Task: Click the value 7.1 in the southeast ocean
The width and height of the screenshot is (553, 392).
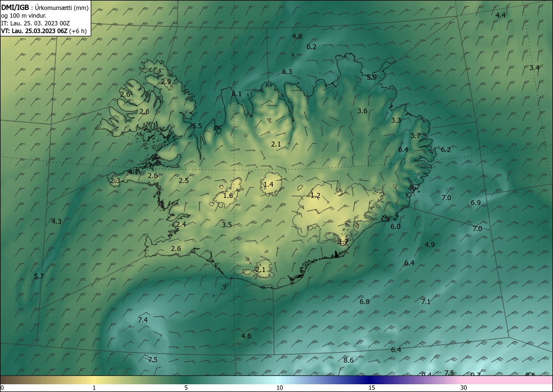Action: tap(426, 301)
